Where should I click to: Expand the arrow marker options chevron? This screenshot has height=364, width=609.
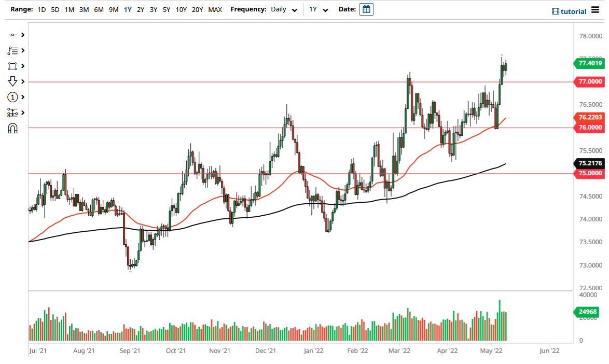pyautogui.click(x=23, y=81)
